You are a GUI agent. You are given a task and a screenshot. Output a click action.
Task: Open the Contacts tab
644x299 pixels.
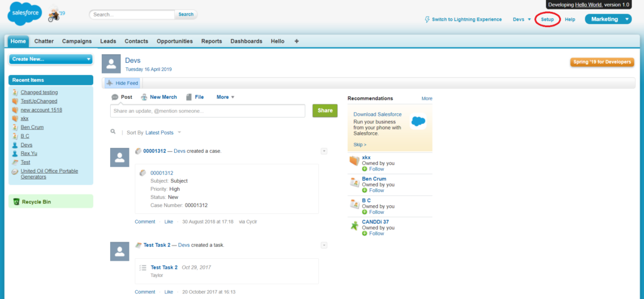click(136, 41)
